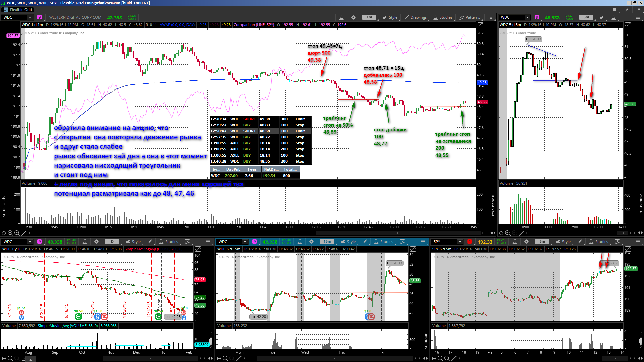Select crosshair pan tool below main chart

(4, 233)
